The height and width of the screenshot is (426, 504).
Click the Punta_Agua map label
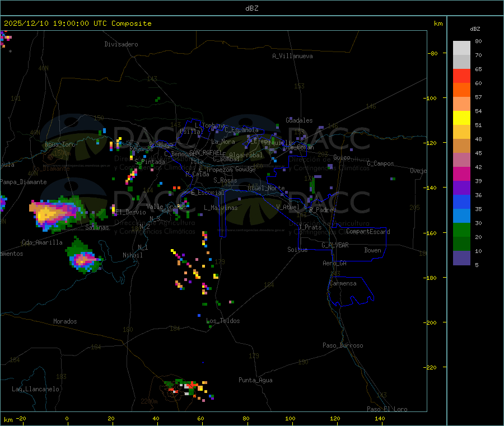click(255, 380)
